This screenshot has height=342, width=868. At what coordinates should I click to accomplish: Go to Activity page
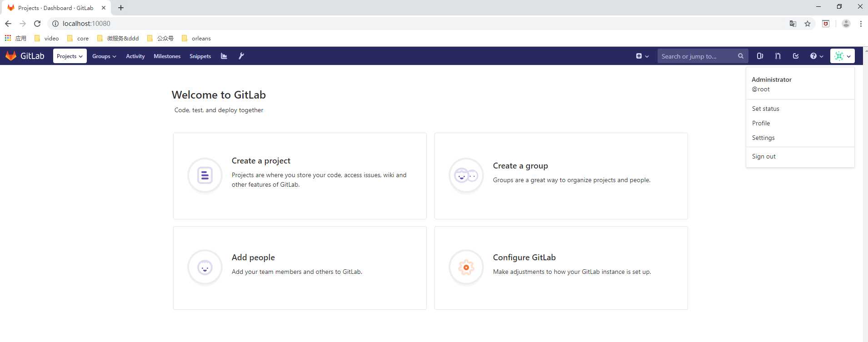[135, 56]
